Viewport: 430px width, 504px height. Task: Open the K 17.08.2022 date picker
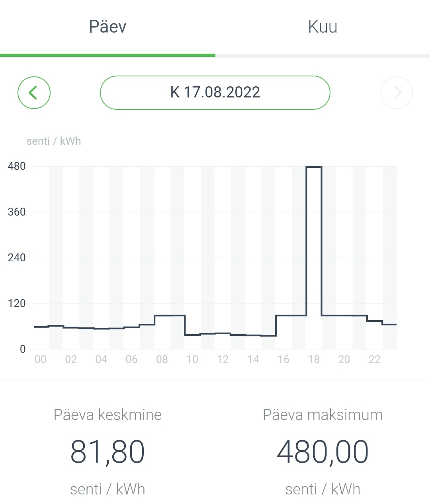pyautogui.click(x=215, y=93)
